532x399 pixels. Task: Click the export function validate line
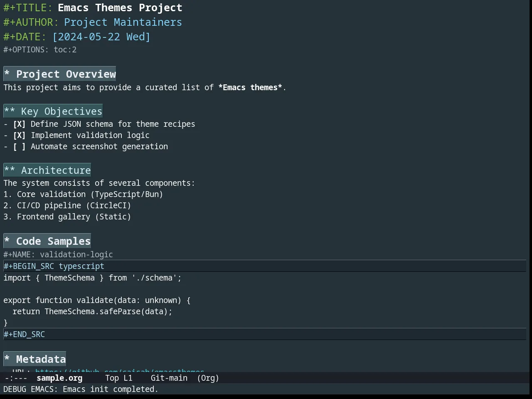click(x=97, y=300)
